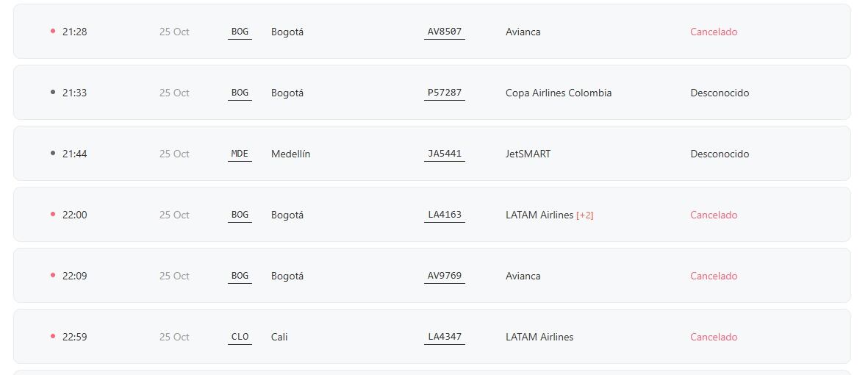
Task: Expand the +2 codeshare airlines indicator
Action: pos(585,215)
